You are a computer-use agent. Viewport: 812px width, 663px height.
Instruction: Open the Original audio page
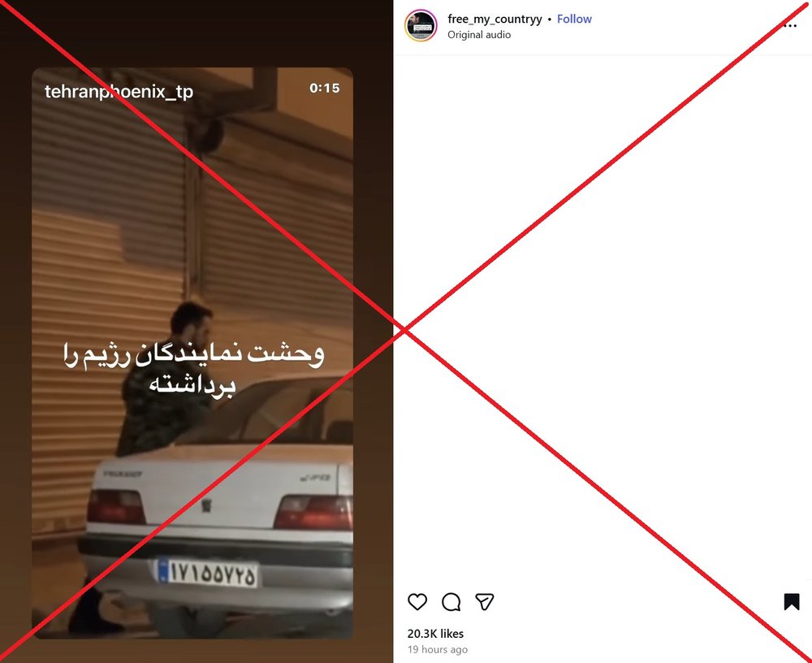[x=479, y=35]
